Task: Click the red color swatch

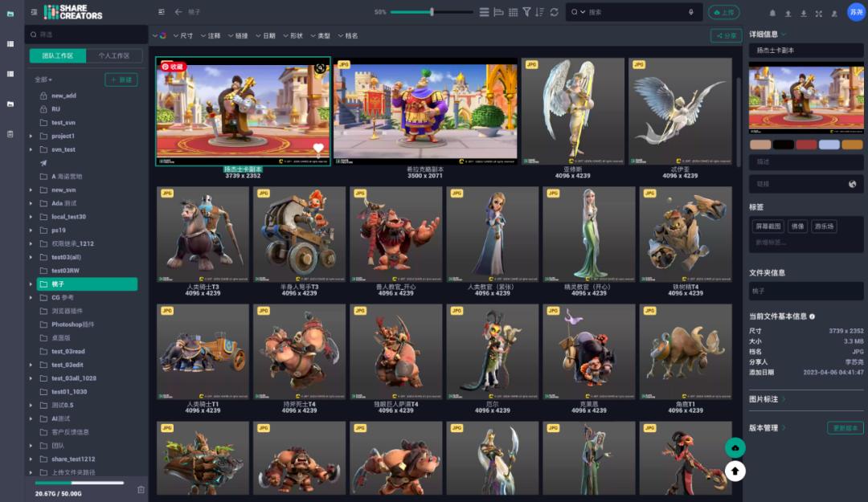Action: coord(806,145)
